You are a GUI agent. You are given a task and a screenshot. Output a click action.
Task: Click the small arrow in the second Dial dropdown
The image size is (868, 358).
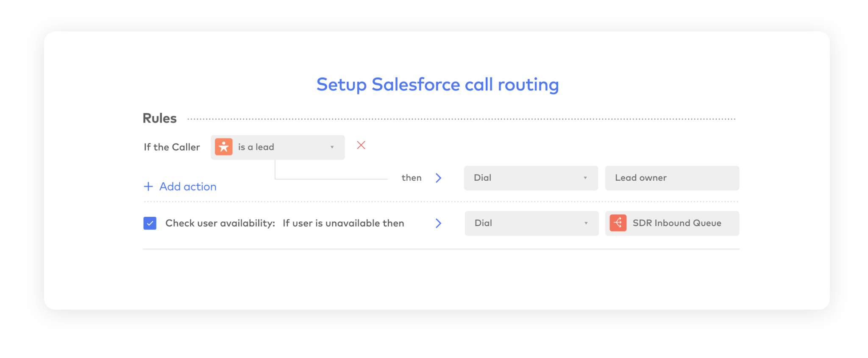pyautogui.click(x=586, y=224)
